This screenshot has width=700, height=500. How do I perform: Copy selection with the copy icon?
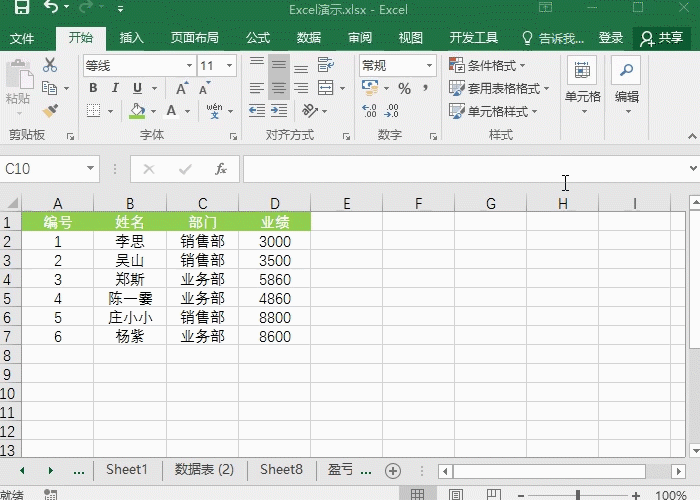49,88
